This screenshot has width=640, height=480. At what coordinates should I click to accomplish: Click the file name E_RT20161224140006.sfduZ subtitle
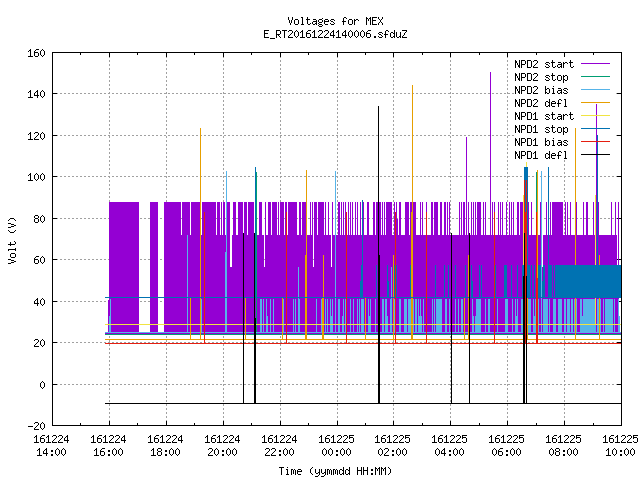tap(335, 34)
